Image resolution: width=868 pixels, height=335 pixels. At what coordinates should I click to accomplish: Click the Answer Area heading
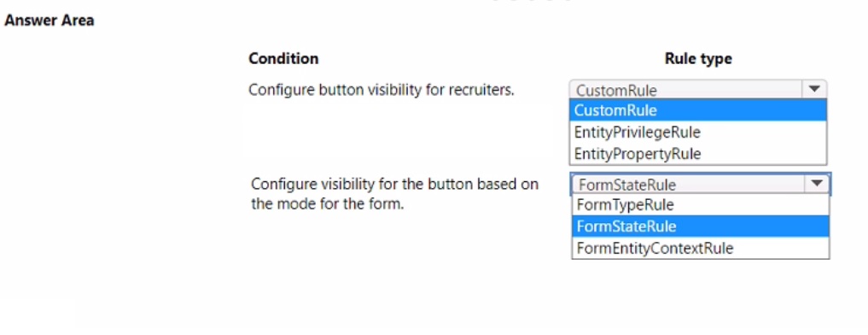point(50,21)
